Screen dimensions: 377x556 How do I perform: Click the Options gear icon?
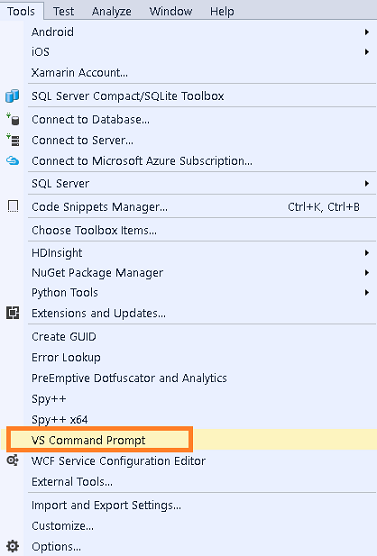(x=12, y=546)
